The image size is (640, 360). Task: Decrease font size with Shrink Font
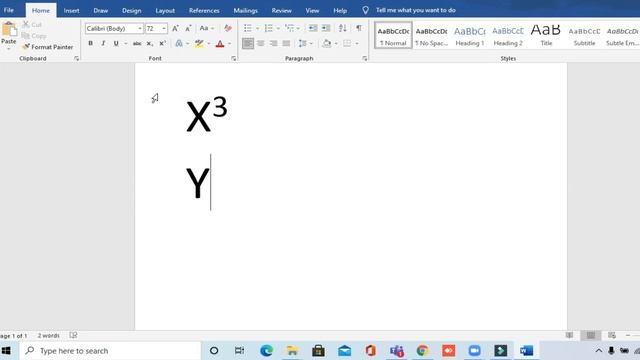[188, 28]
